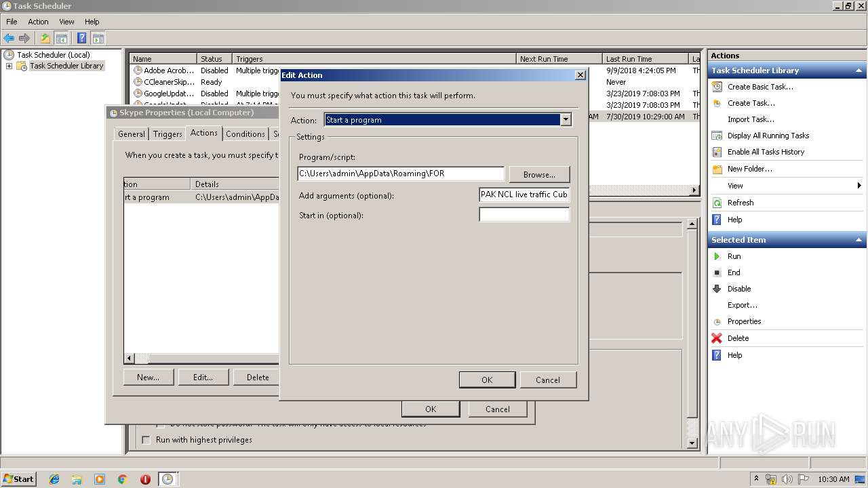868x488 pixels.
Task: Click the red Delete action icon
Action: pyautogui.click(x=717, y=338)
